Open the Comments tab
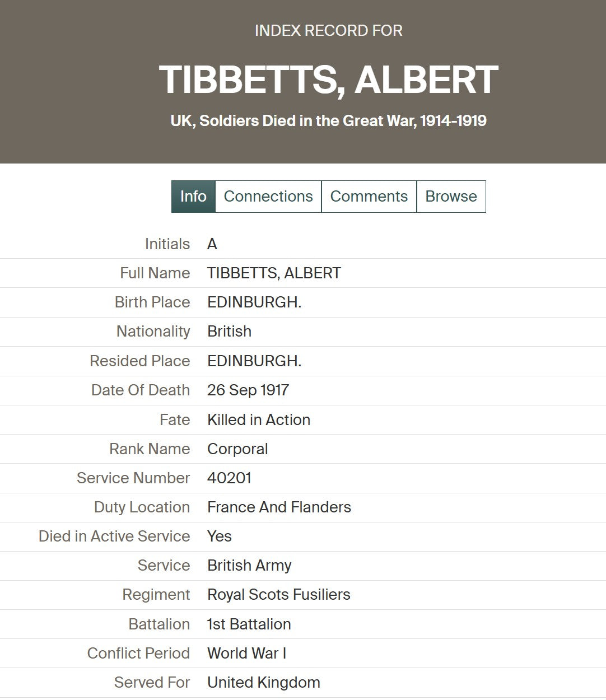 click(x=369, y=197)
